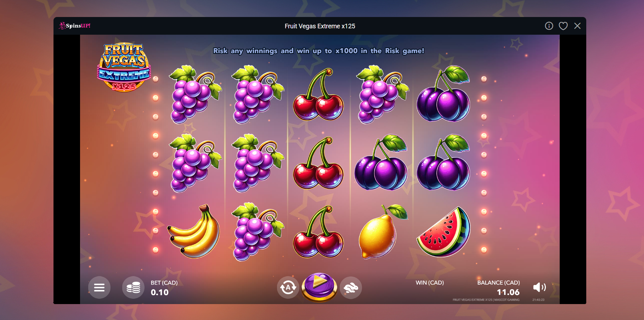This screenshot has height=320, width=644.
Task: Open game info icon
Action: (x=549, y=26)
